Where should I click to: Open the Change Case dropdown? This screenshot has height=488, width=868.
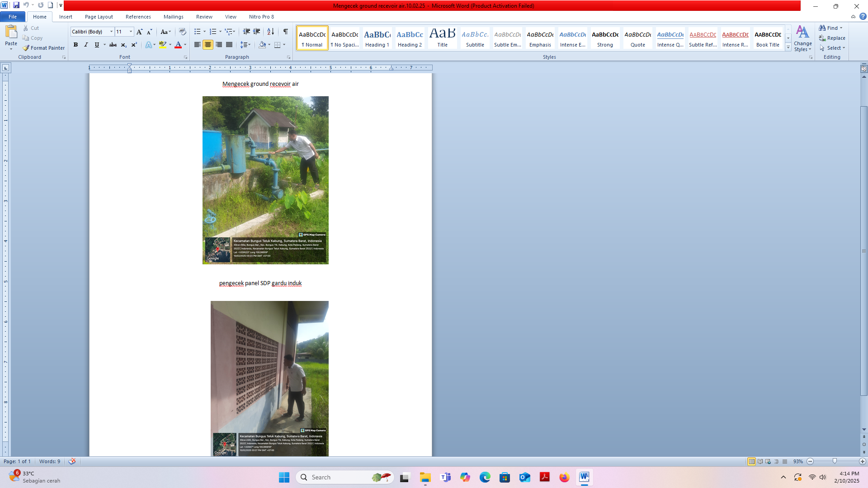pos(165,32)
